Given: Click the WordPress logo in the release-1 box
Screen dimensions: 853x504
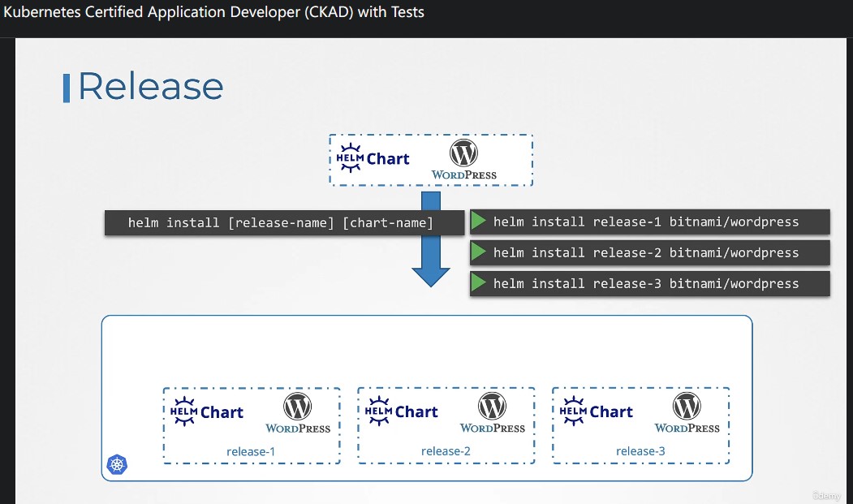Looking at the screenshot, I should (298, 413).
